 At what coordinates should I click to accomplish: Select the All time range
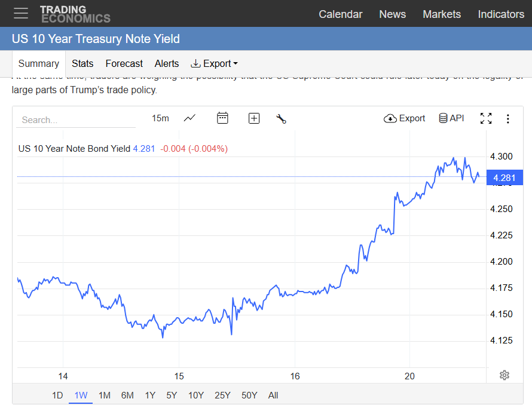[273, 395]
